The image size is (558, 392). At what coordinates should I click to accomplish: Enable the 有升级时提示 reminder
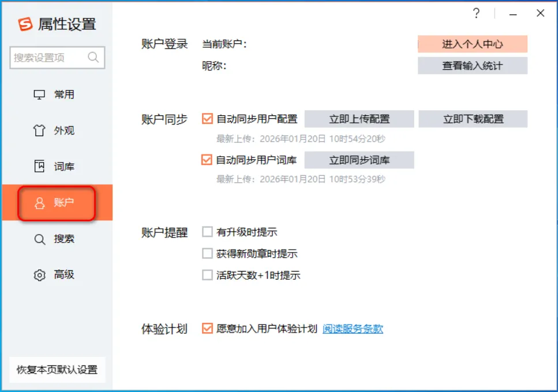click(x=207, y=231)
